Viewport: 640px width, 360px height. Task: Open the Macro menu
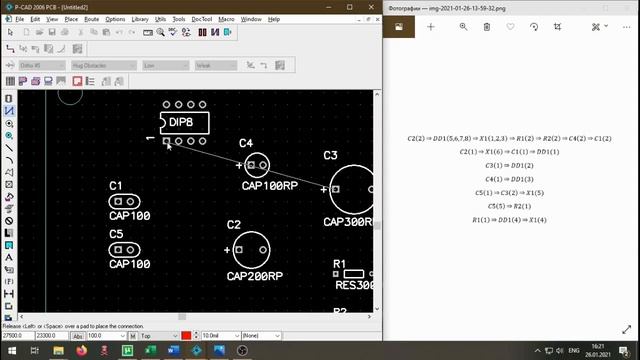[226, 19]
